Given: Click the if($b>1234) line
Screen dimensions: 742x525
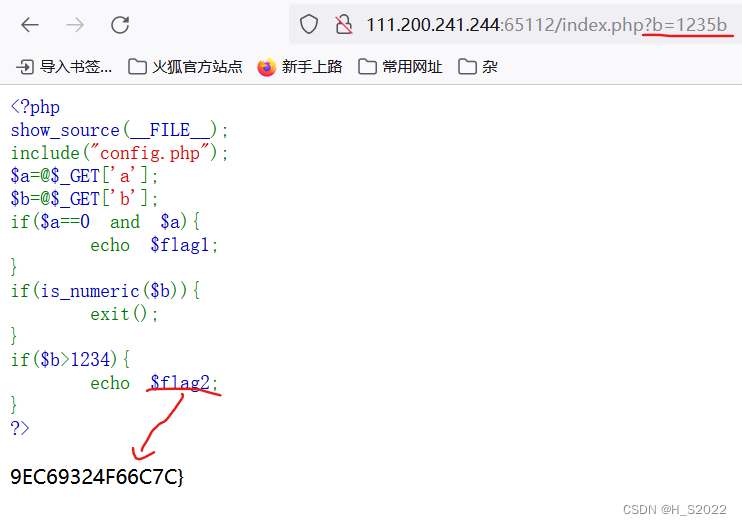Looking at the screenshot, I should pos(70,360).
